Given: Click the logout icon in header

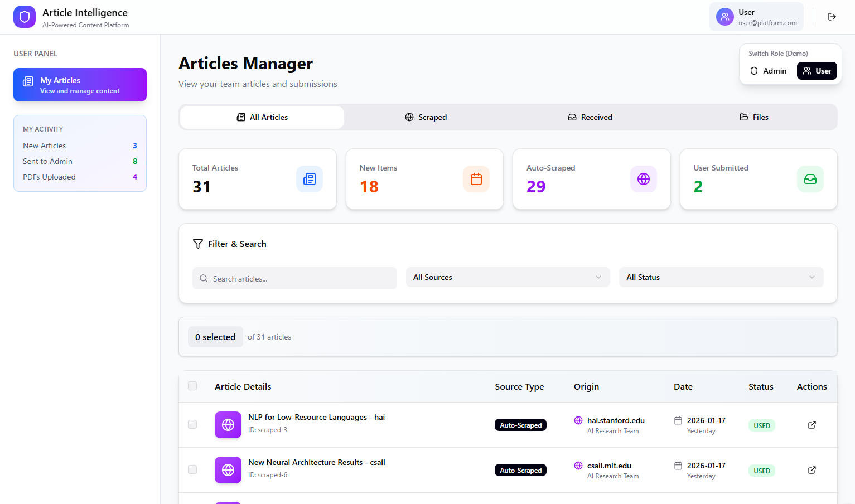Looking at the screenshot, I should 832,17.
